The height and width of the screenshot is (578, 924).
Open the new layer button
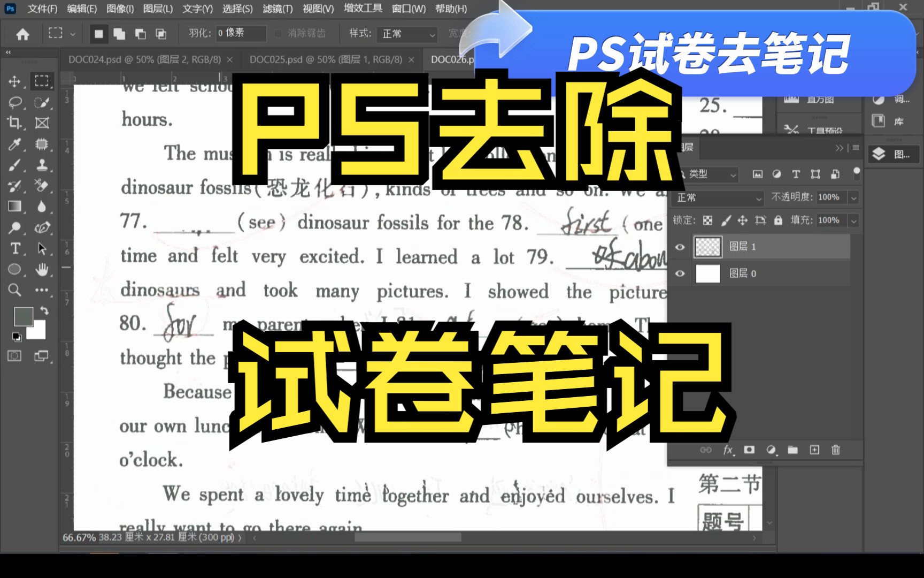(x=815, y=450)
